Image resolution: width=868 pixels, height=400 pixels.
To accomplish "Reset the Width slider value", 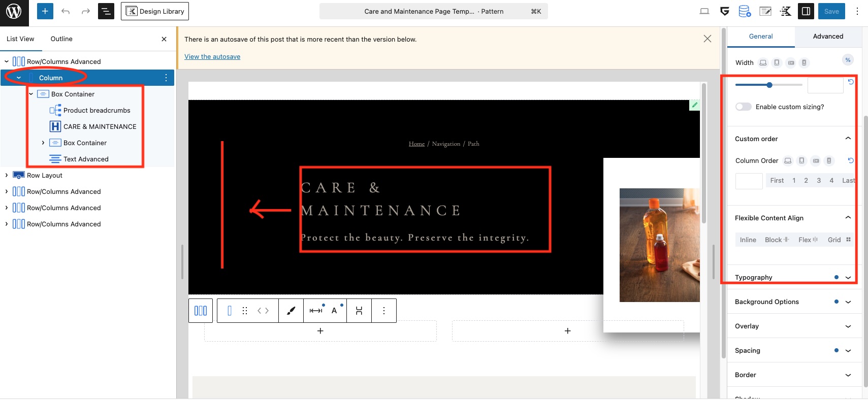I will tap(851, 82).
